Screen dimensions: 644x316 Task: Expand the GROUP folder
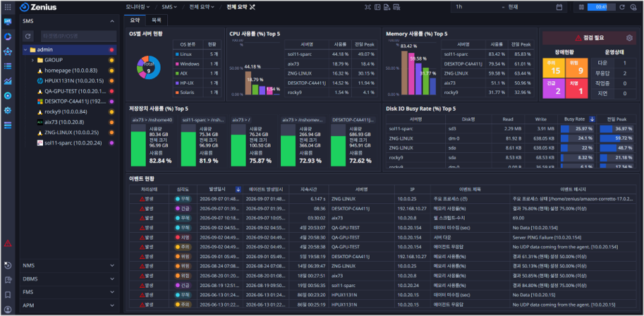32,60
